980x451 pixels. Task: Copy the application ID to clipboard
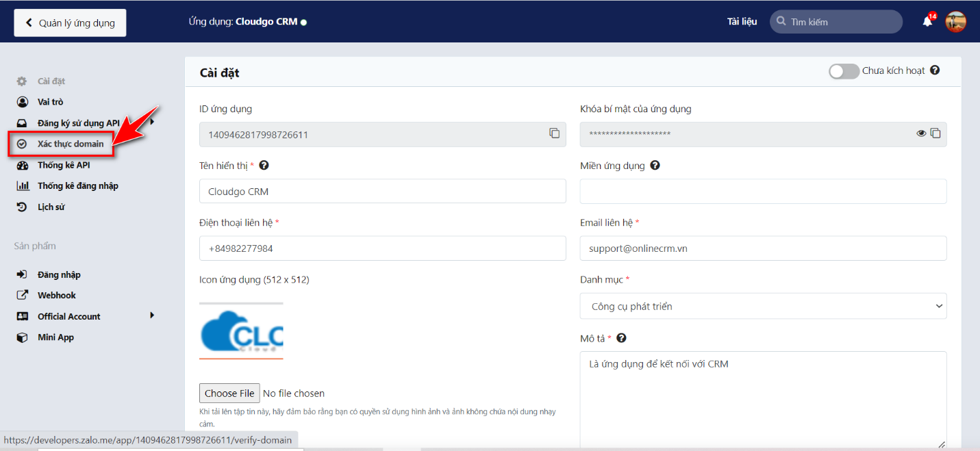pos(555,133)
